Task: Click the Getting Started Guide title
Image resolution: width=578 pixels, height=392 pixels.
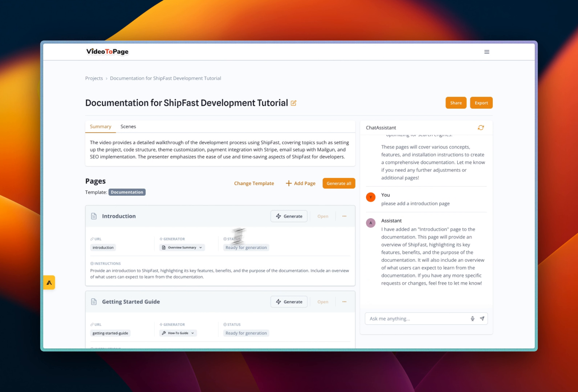Action: [x=131, y=302]
